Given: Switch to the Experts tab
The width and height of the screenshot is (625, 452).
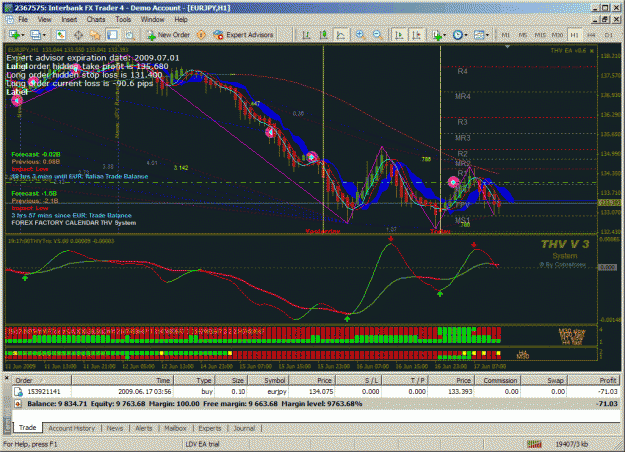Looking at the screenshot, I should pyautogui.click(x=210, y=428).
